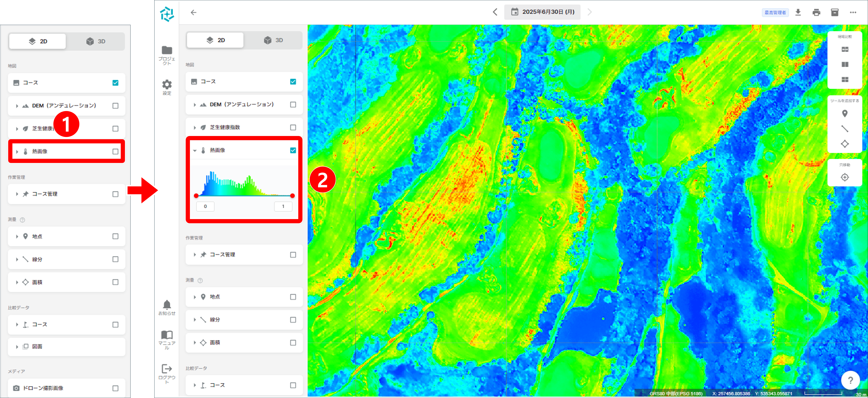Click right red histogram slider handle
The image size is (868, 398).
[292, 196]
